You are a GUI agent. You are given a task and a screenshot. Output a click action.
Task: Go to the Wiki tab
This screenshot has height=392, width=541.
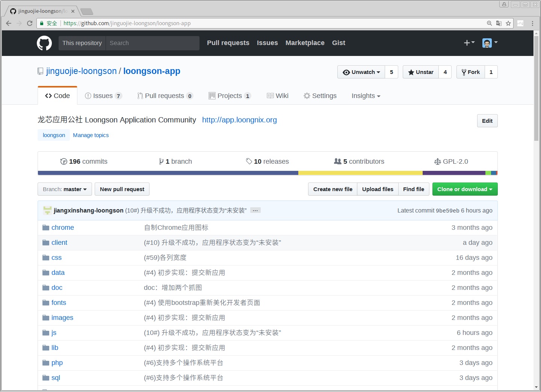(278, 96)
